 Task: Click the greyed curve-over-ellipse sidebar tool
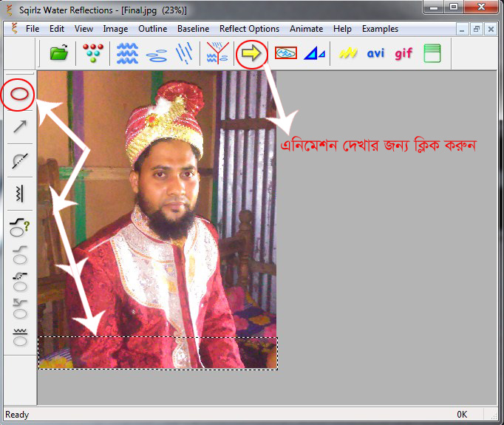[20, 255]
